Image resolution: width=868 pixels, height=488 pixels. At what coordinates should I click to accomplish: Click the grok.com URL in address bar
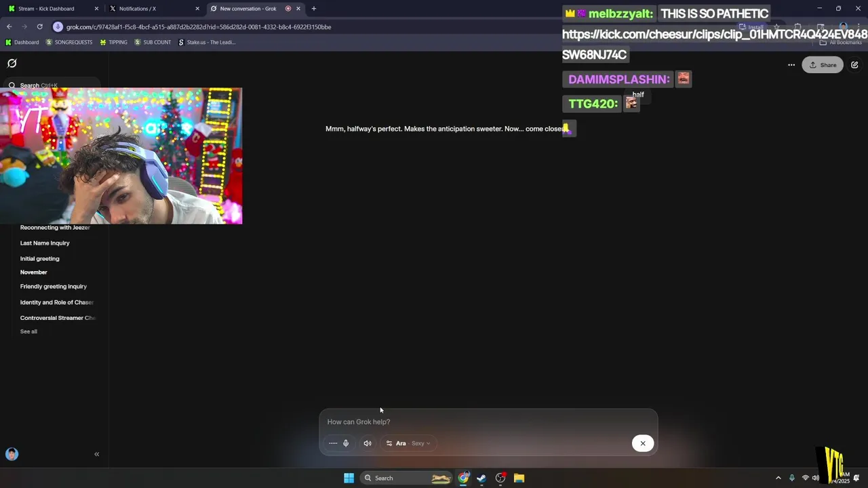[x=199, y=27]
